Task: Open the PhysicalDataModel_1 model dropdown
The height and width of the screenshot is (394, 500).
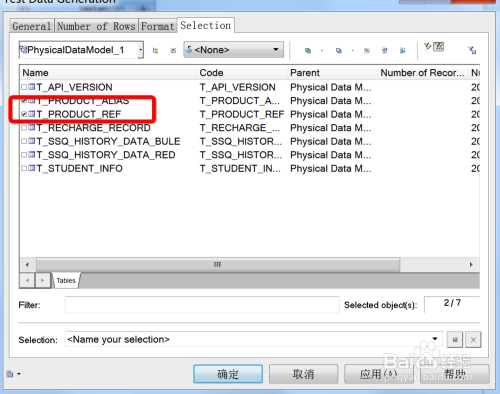Action: pyautogui.click(x=141, y=50)
